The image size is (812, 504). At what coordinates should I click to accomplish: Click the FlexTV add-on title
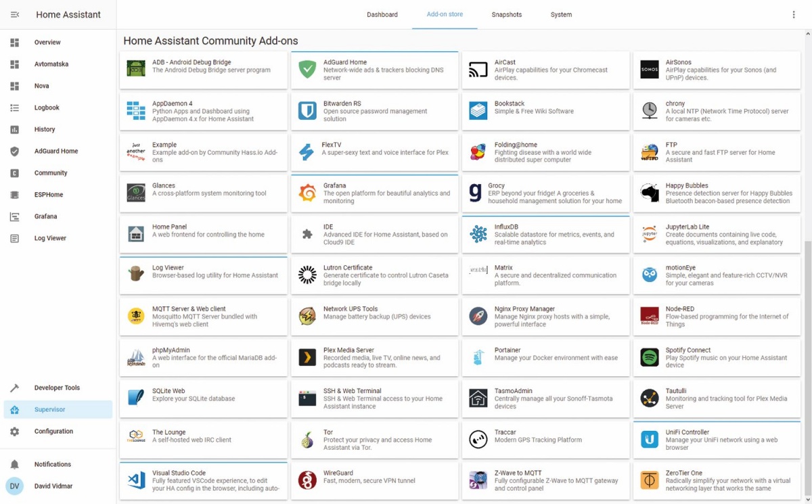point(332,145)
